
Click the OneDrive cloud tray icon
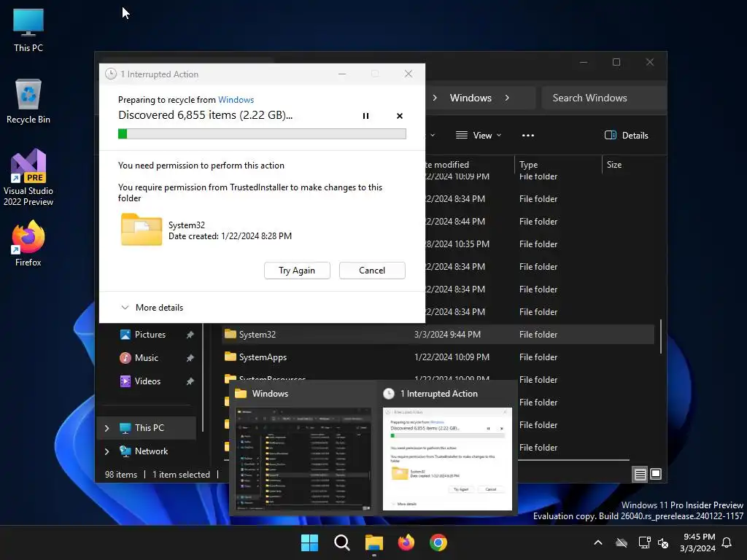(x=622, y=542)
